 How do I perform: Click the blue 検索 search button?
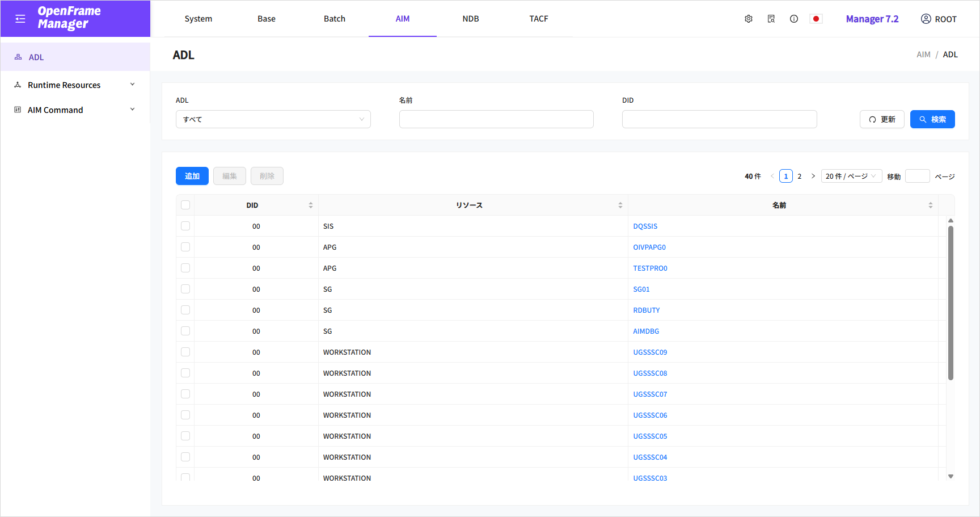coord(932,119)
